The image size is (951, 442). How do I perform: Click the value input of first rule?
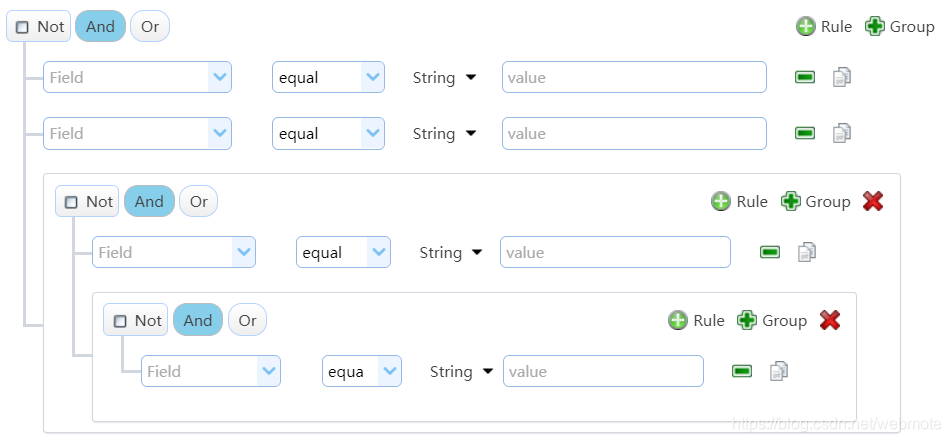pos(633,77)
